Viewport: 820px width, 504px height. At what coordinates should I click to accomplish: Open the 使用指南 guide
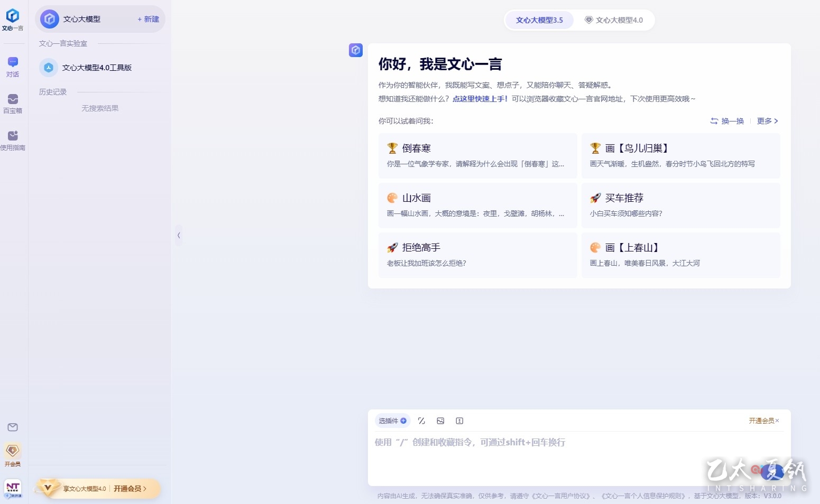pyautogui.click(x=13, y=141)
